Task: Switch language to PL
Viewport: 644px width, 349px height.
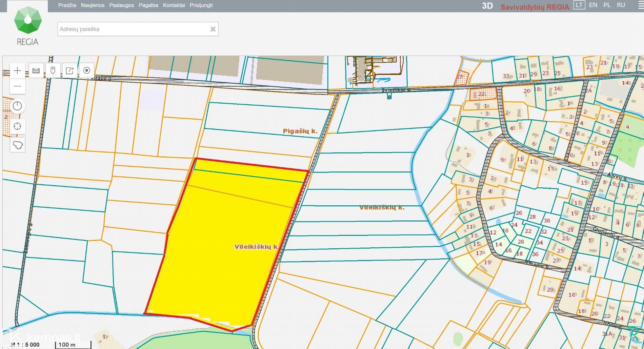Action: pos(607,5)
